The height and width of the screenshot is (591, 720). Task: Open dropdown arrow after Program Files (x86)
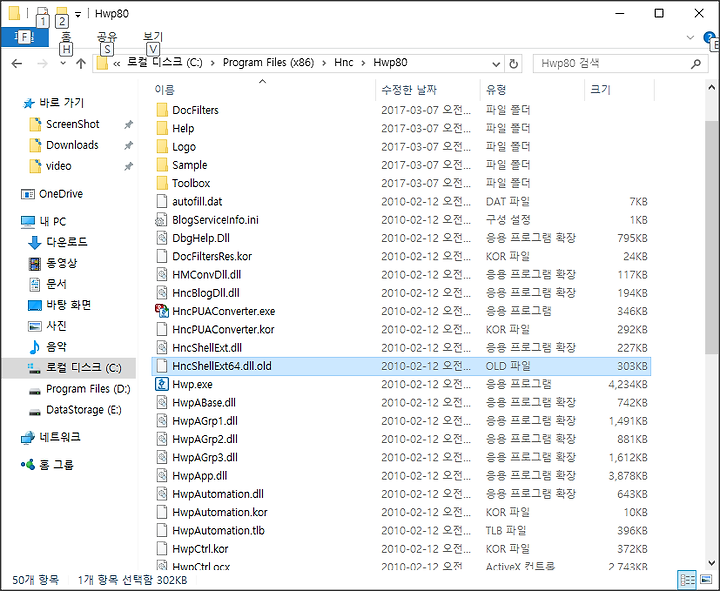coord(324,63)
